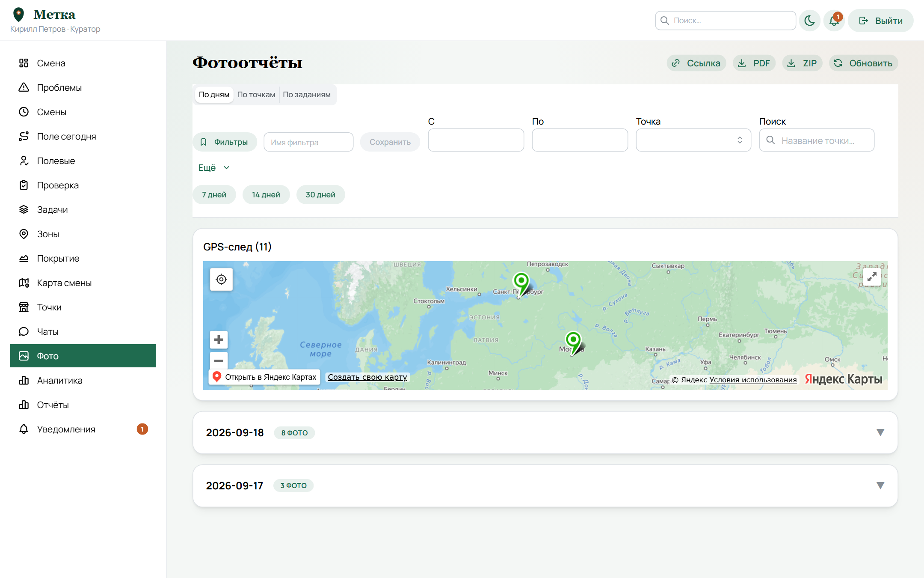Go to Зоны section

tap(83, 234)
